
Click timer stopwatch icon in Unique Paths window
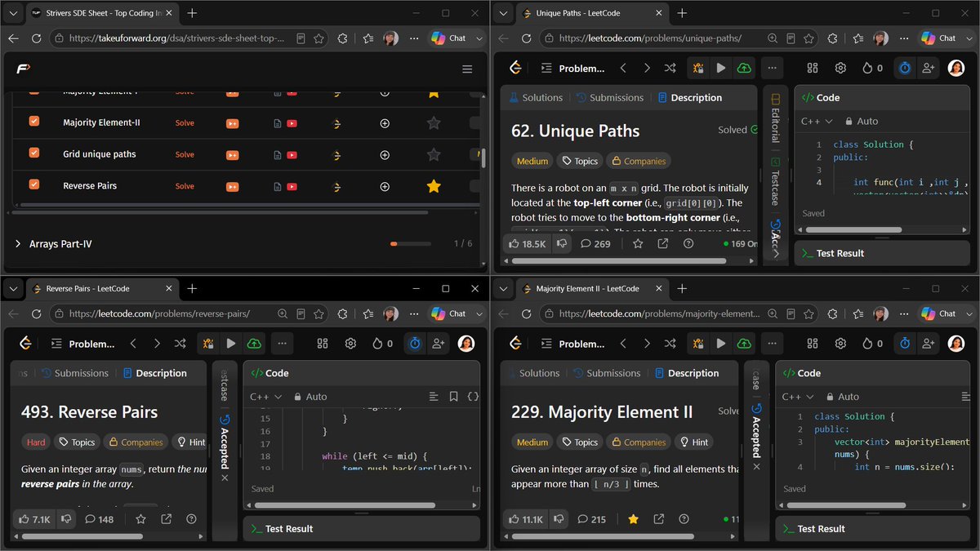(904, 69)
